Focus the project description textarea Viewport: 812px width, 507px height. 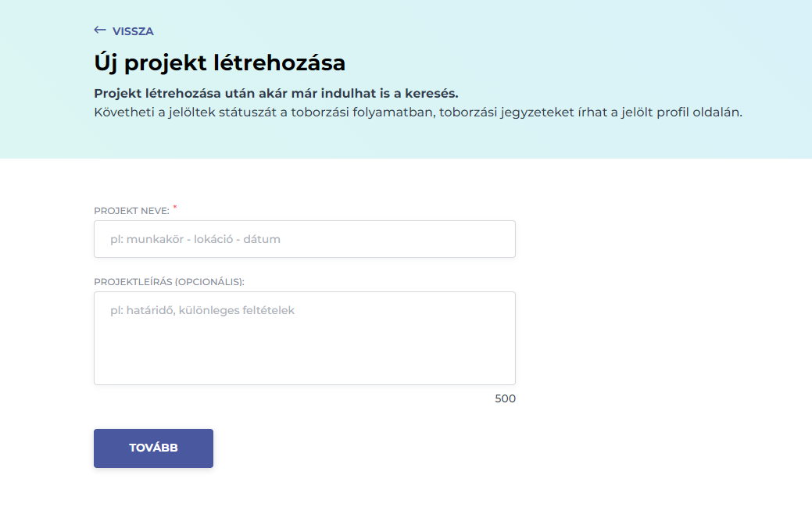point(304,337)
